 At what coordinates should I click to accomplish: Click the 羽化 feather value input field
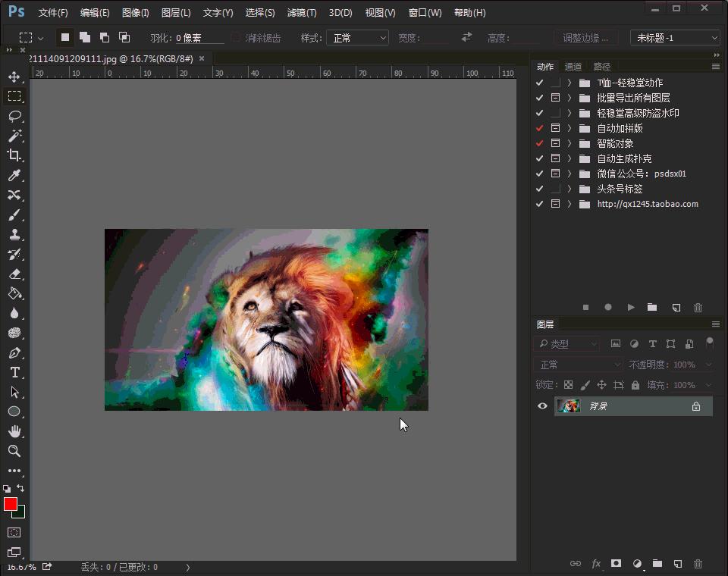[x=190, y=36]
